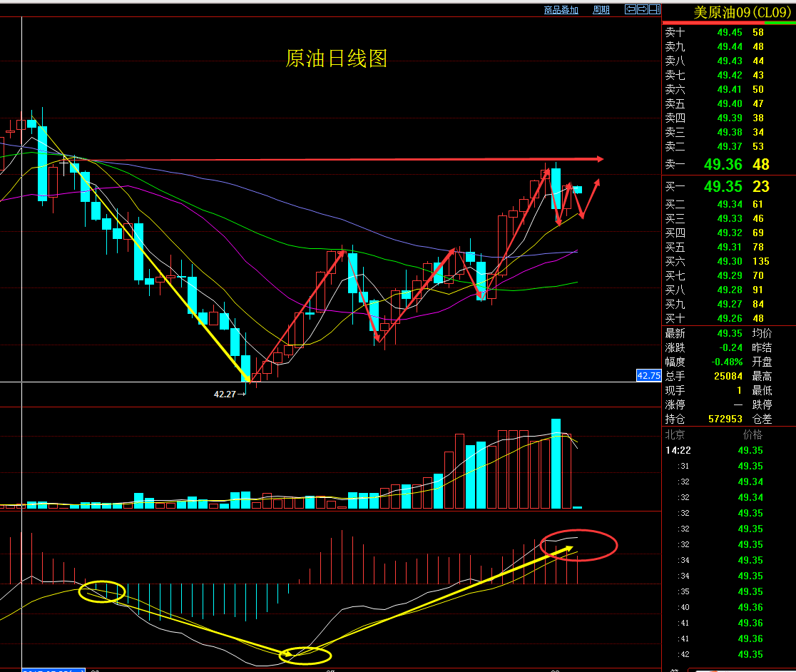796x672 pixels.
Task: Click the 卖三 ask row label
Action: tap(675, 132)
